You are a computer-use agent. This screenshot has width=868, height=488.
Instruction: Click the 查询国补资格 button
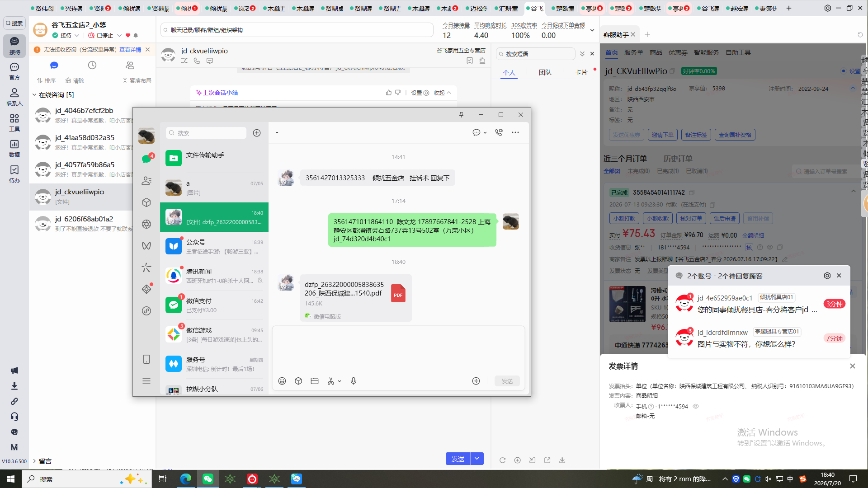click(736, 135)
